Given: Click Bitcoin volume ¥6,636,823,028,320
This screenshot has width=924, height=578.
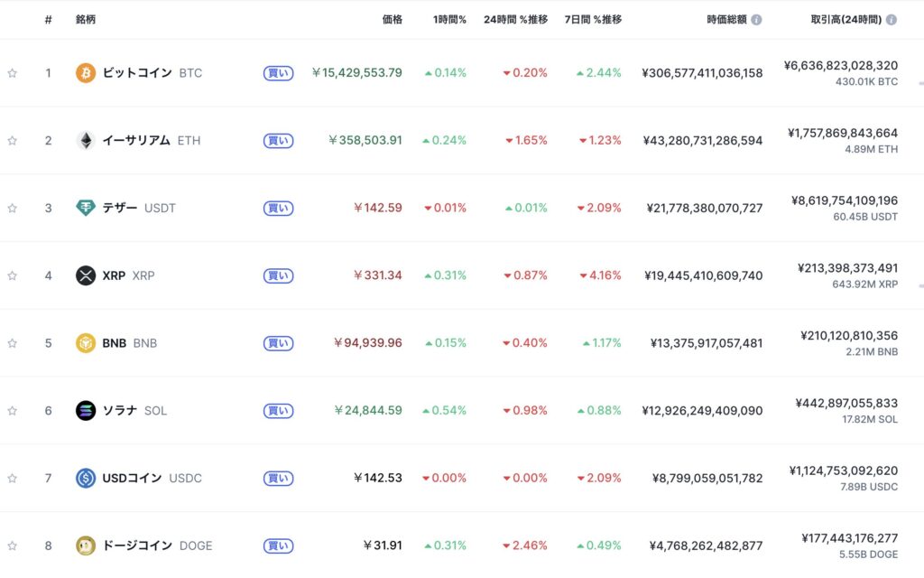Looking at the screenshot, I should pyautogui.click(x=841, y=65).
